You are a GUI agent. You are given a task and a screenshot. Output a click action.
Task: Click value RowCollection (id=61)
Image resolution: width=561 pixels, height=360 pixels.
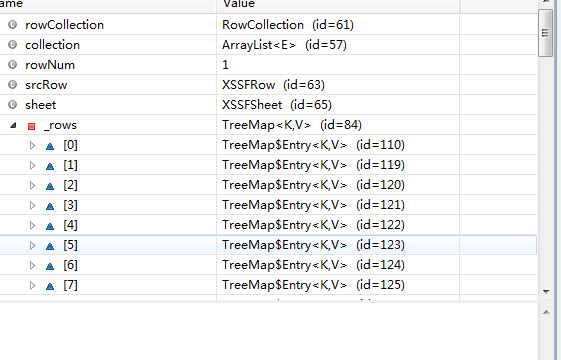[x=288, y=25]
